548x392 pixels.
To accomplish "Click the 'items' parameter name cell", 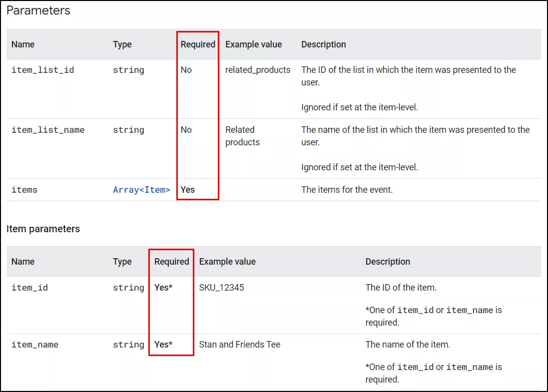I will (x=24, y=190).
